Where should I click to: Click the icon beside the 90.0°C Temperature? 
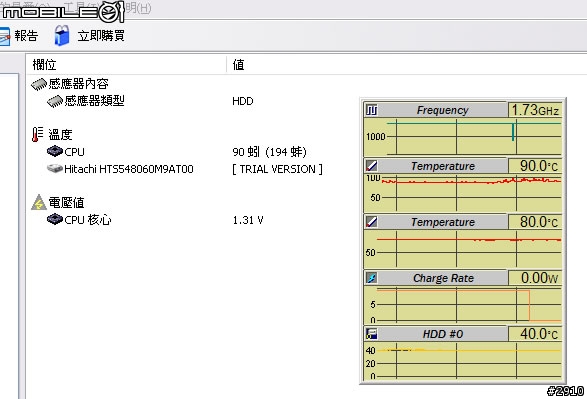[x=372, y=166]
